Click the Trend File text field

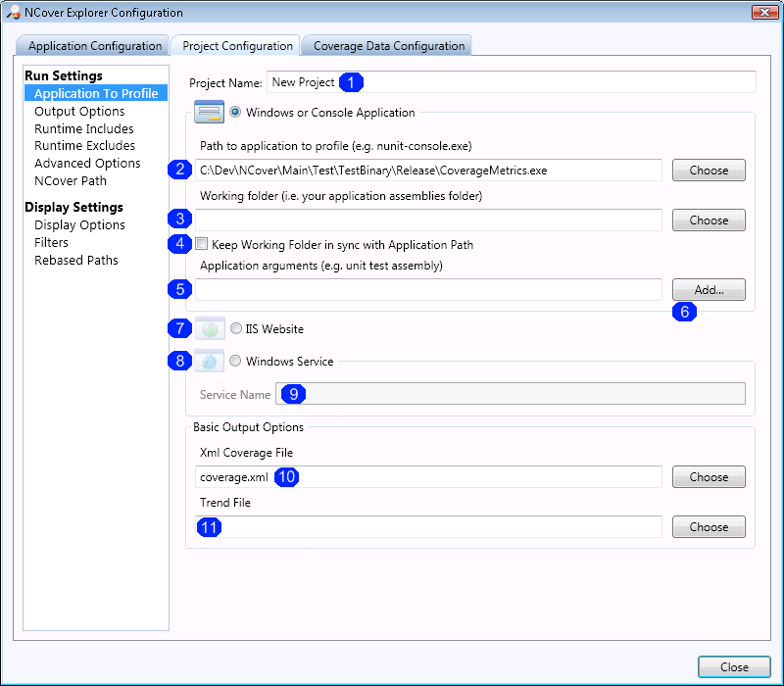click(428, 527)
